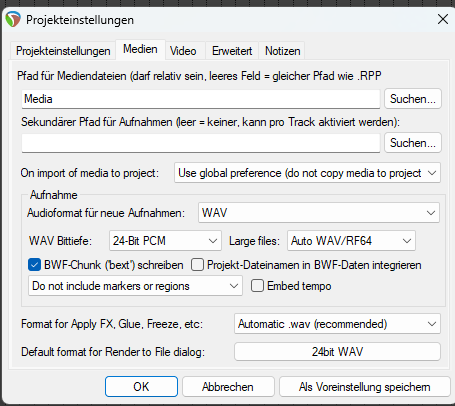Viewport: 455px width, 406px height.
Task: Expand the Audioformat für neue Aufnahmen dropdown
Action: click(319, 213)
